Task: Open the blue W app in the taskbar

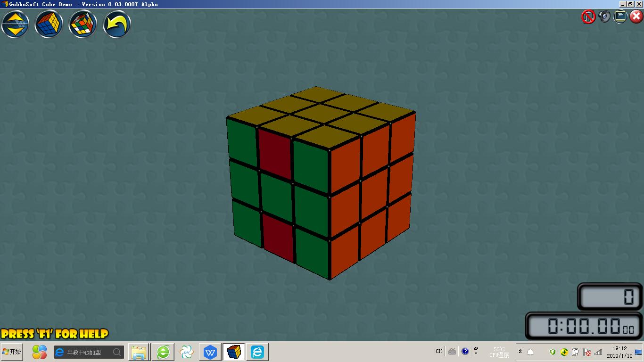Action: [x=210, y=352]
